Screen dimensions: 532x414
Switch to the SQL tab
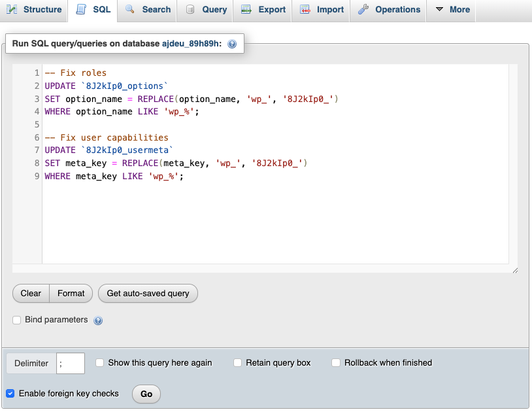(93, 10)
